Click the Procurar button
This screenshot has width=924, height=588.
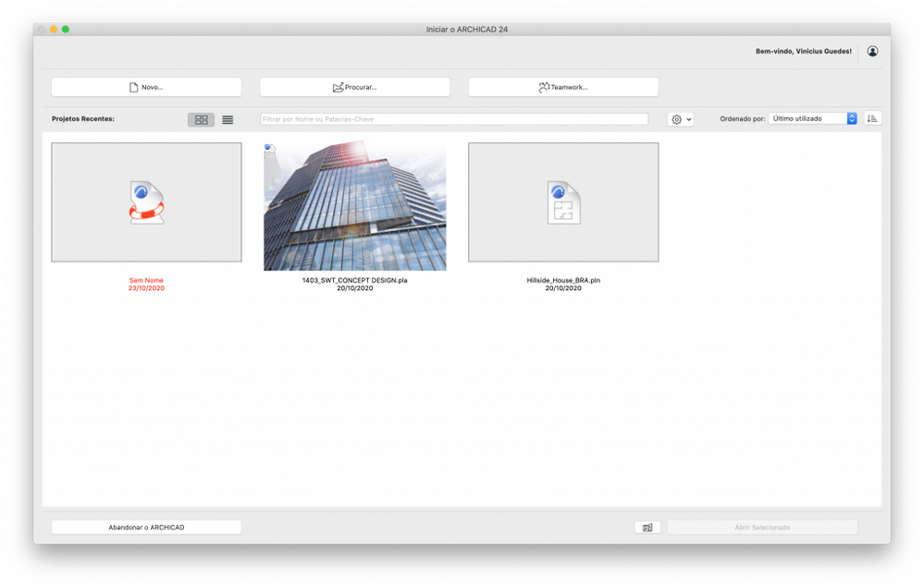[x=354, y=86]
